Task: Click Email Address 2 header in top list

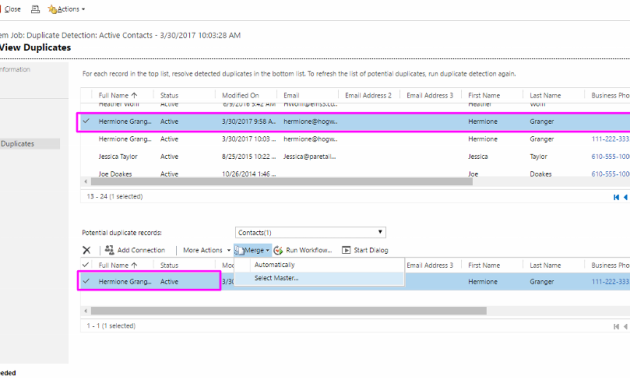Action: [368, 95]
